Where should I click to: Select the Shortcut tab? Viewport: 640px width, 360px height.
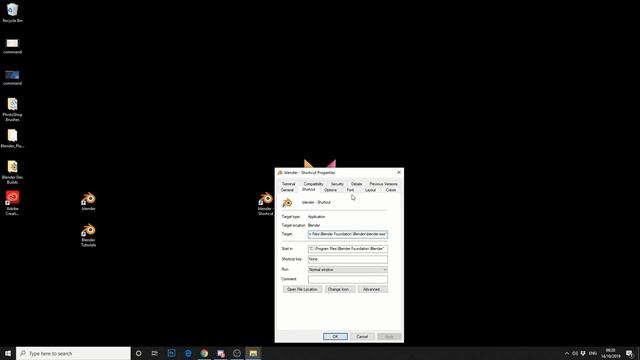[308, 190]
